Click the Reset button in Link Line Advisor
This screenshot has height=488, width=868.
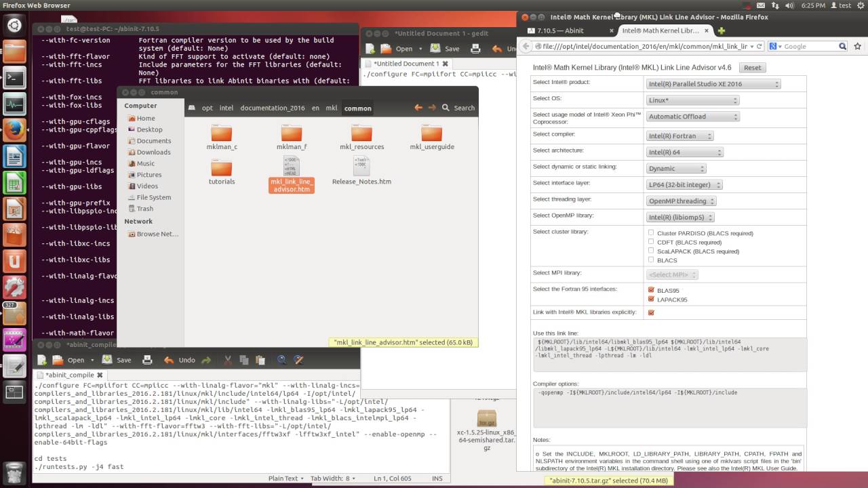click(752, 68)
